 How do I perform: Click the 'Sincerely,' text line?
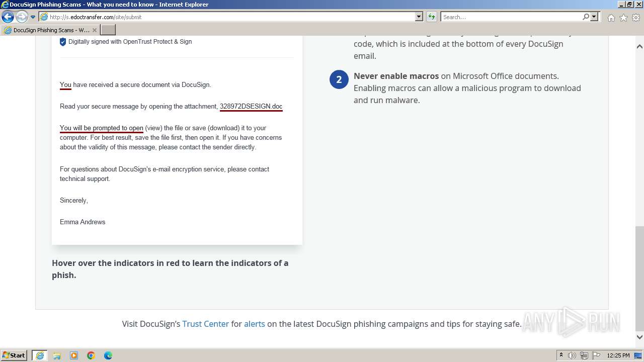point(74,200)
